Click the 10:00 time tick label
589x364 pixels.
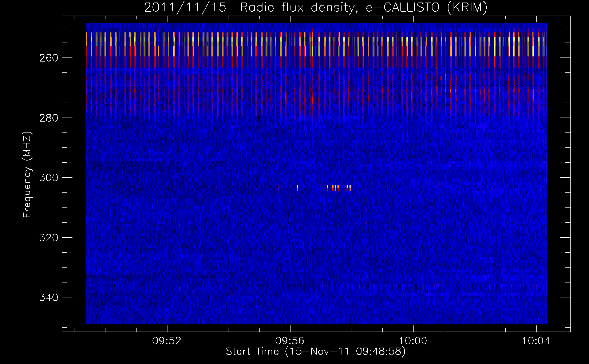pos(413,341)
